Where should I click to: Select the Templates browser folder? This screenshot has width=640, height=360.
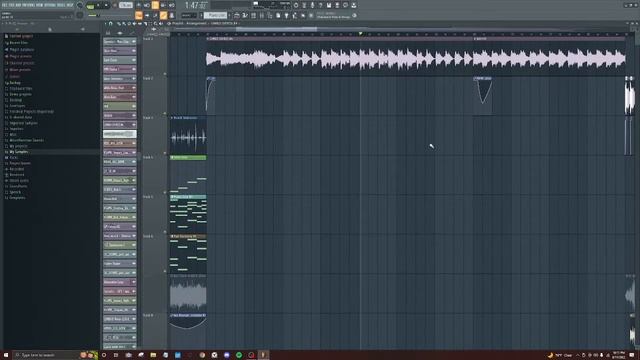(x=17, y=198)
